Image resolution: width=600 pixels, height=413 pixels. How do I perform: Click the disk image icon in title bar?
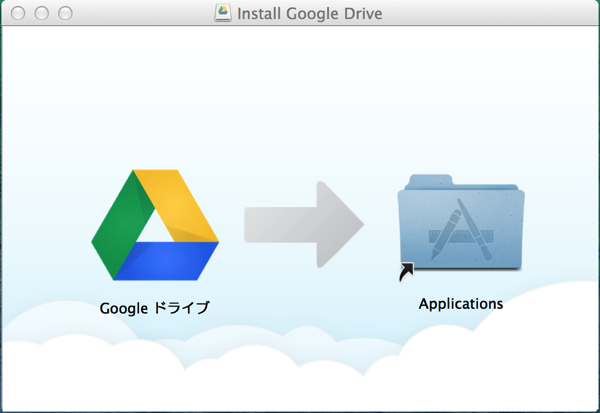coord(223,13)
